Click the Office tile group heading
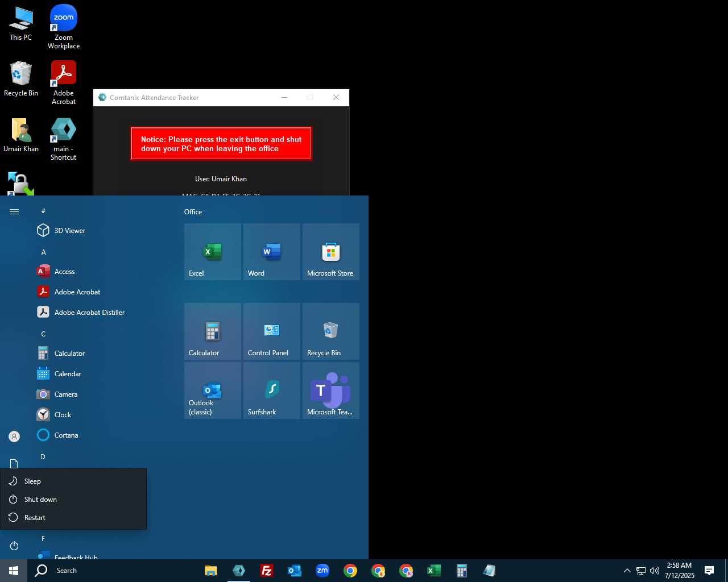Viewport: 728px width, 582px height. tap(193, 212)
